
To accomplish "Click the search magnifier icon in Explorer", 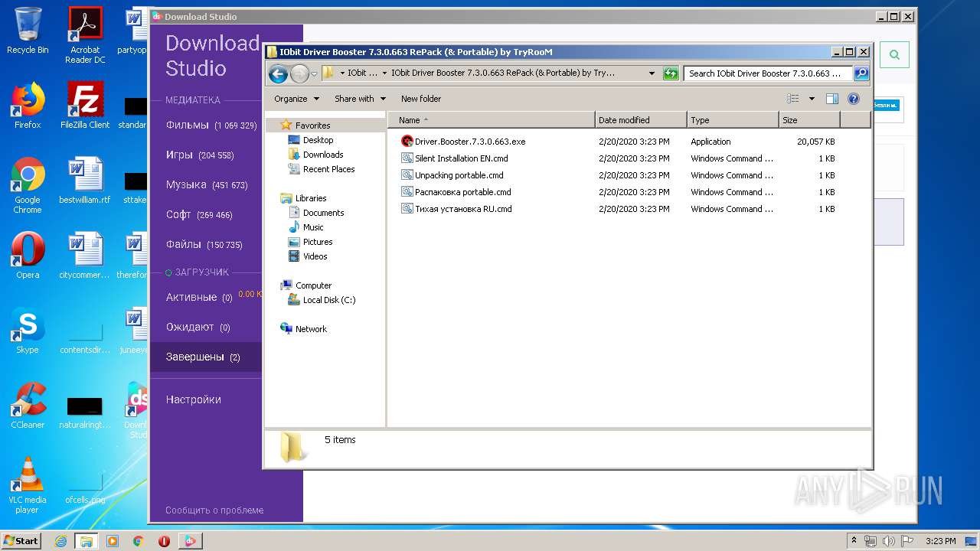I will [861, 73].
